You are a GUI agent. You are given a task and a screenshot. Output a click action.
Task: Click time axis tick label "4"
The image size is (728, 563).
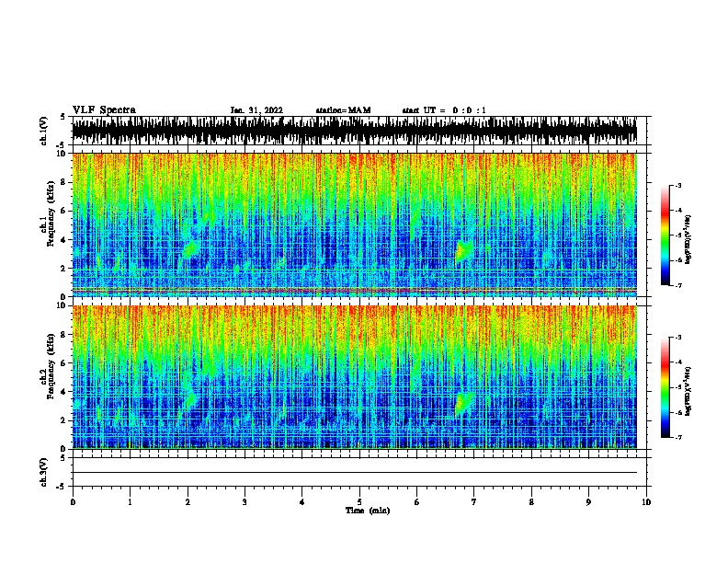pyautogui.click(x=302, y=502)
